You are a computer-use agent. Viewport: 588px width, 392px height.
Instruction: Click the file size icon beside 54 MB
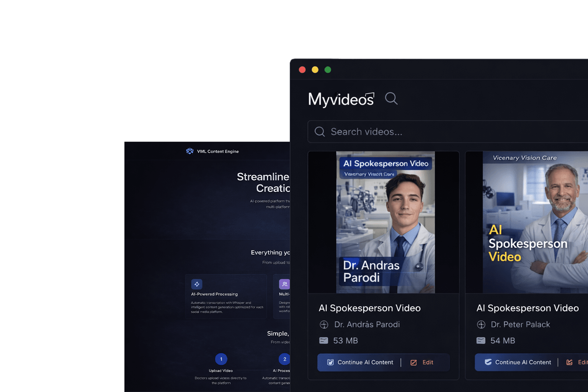pyautogui.click(x=481, y=340)
